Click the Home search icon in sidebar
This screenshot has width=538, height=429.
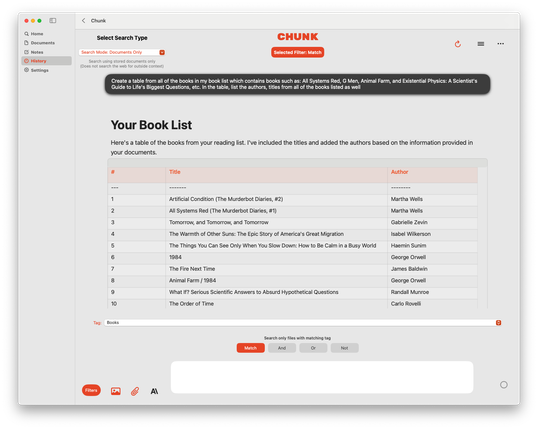pos(26,34)
